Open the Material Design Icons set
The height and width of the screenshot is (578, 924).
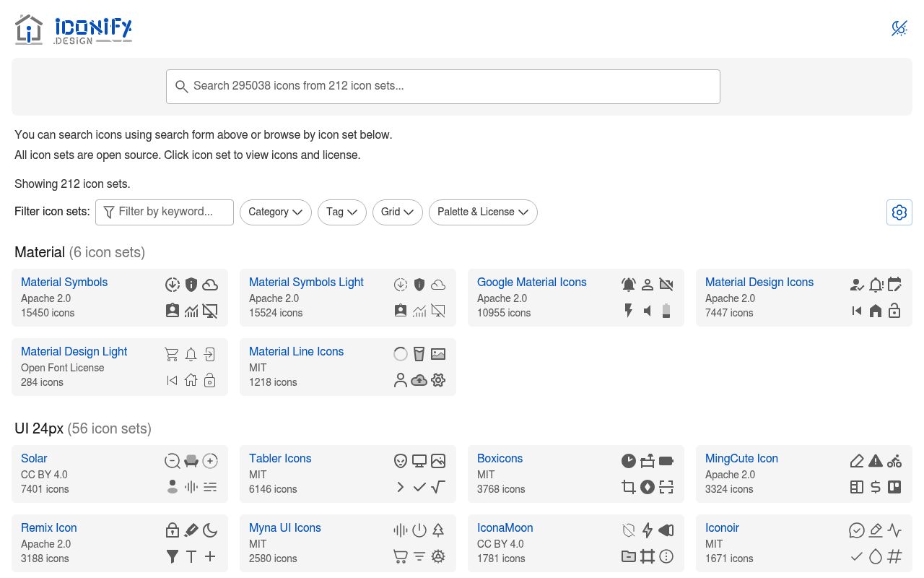tap(759, 282)
